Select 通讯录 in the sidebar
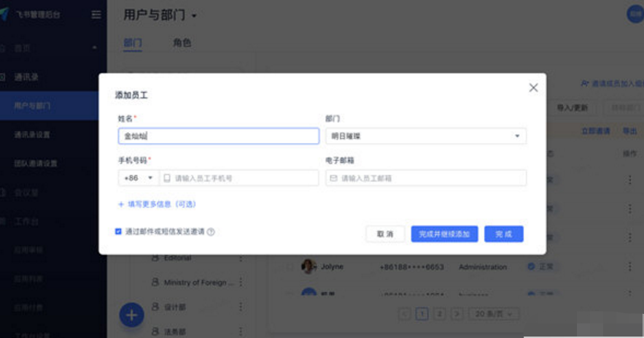Screen dimensions: 644x338 point(26,77)
